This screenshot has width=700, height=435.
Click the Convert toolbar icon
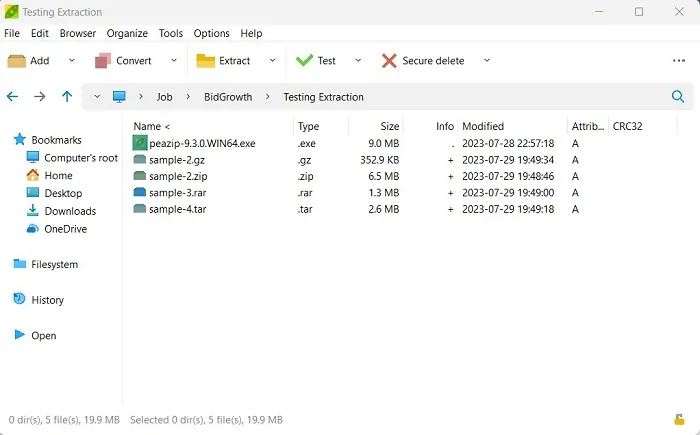[x=103, y=61]
